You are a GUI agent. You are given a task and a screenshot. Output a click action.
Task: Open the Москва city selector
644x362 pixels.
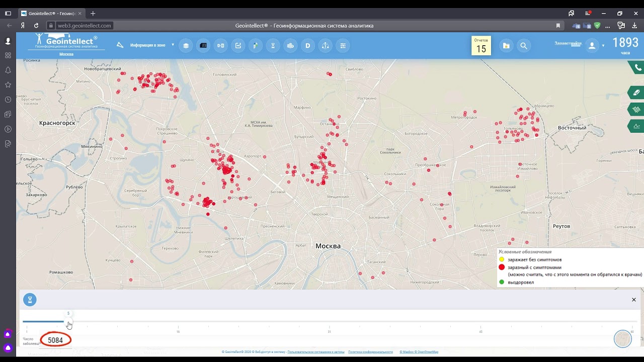[66, 54]
